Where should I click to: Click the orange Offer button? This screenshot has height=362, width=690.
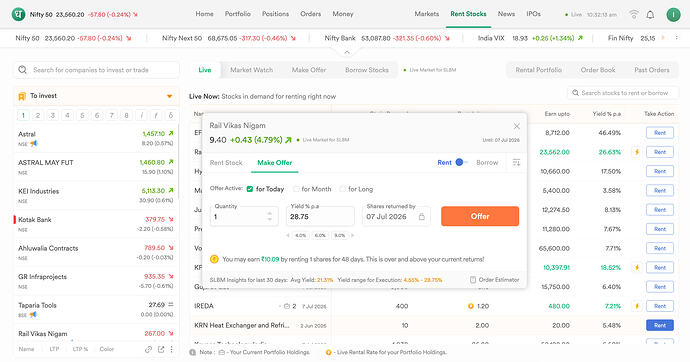point(480,216)
